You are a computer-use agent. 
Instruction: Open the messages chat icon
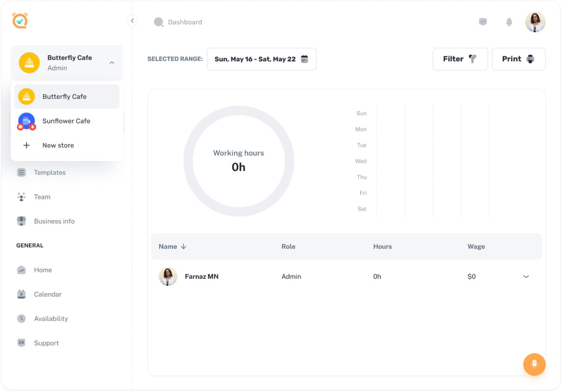483,22
